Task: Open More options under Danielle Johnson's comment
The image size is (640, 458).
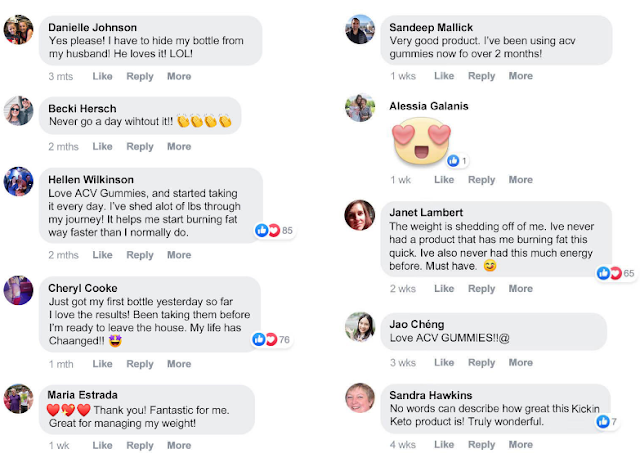Action: pos(179,76)
